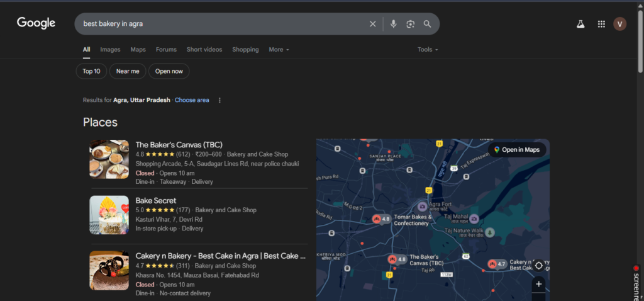Start voice search with microphone icon

click(393, 24)
